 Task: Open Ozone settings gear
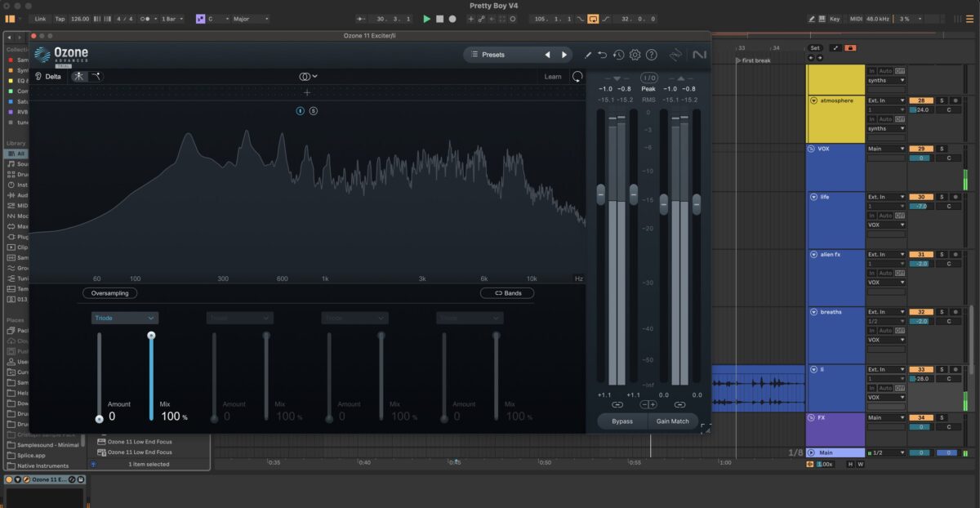tap(635, 55)
